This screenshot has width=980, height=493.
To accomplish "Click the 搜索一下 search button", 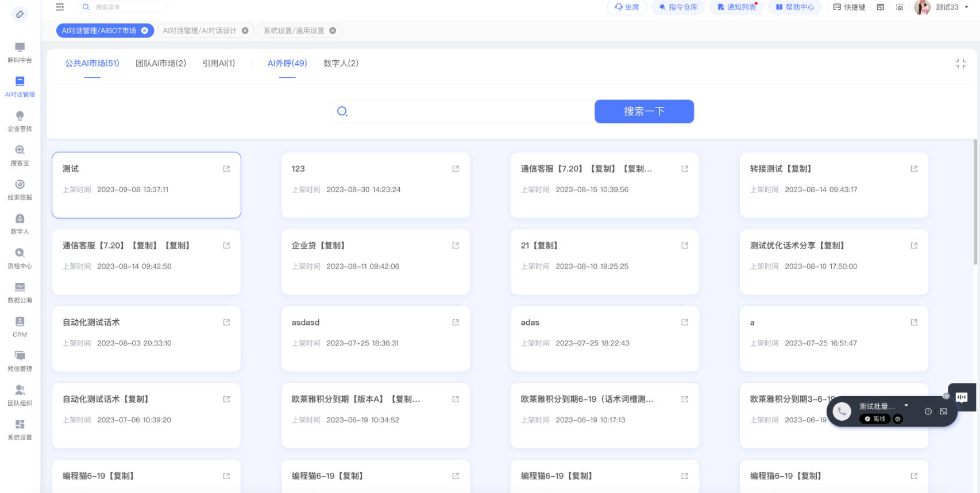I will (644, 111).
